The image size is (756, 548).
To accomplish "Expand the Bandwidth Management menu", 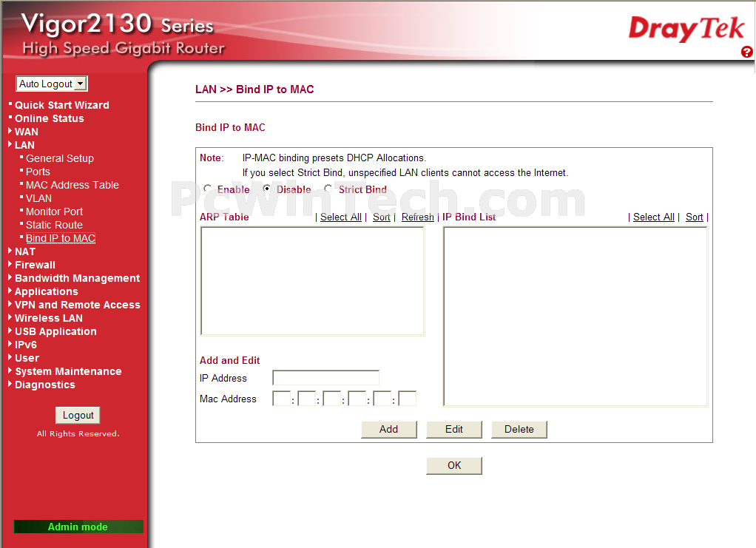I will click(x=77, y=278).
